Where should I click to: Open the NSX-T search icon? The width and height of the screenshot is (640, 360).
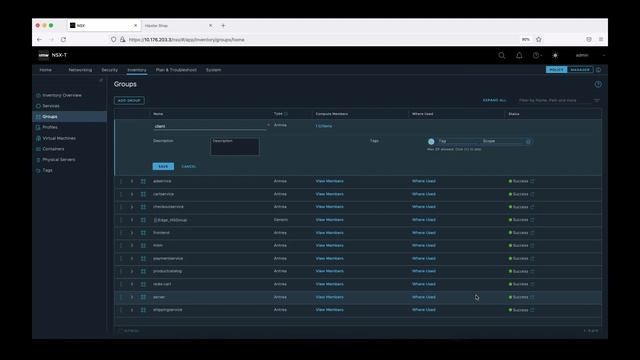(502, 56)
